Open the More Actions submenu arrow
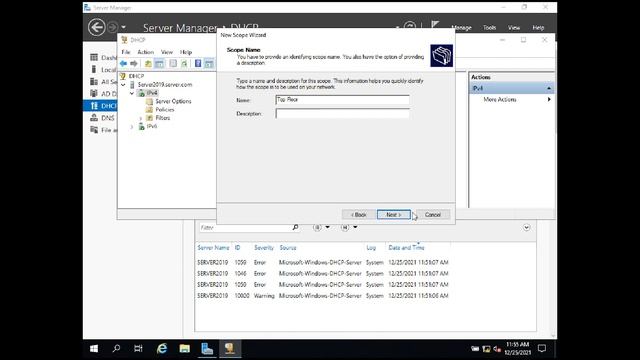640x360 pixels. tap(549, 100)
